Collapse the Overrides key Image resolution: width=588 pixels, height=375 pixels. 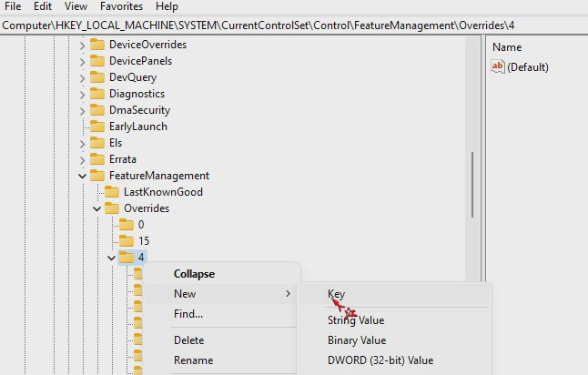click(97, 208)
